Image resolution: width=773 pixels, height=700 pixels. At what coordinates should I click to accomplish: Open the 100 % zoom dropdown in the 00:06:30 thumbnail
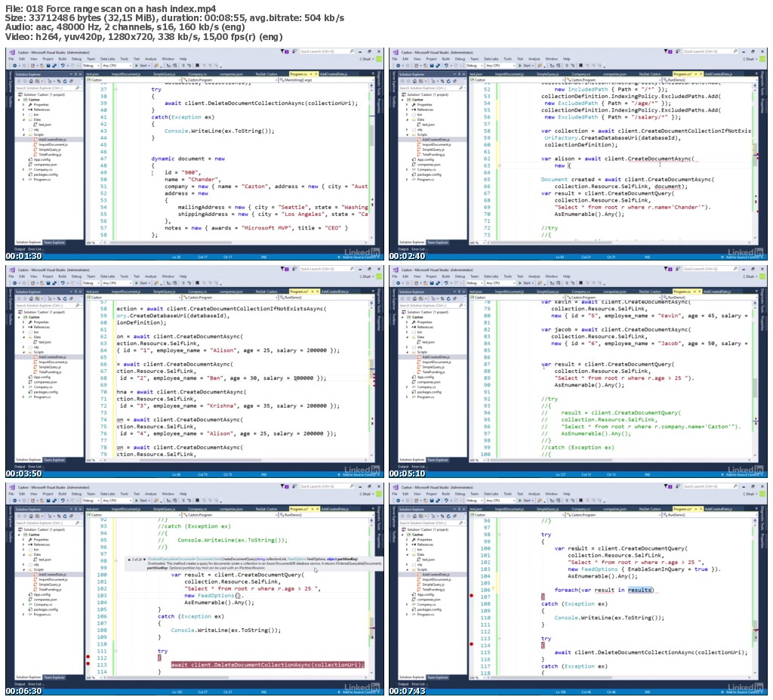94,678
